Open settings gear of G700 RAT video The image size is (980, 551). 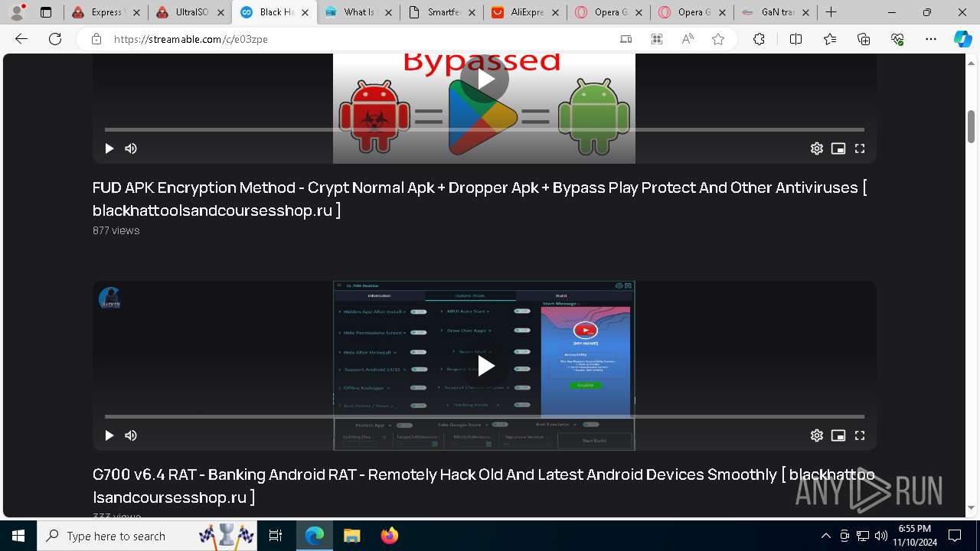pos(817,435)
